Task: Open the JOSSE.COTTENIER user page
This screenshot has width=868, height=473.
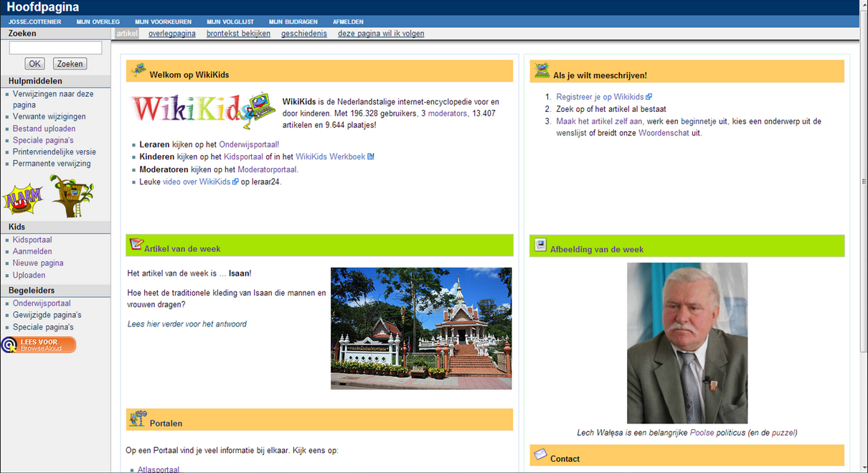Action: point(34,22)
